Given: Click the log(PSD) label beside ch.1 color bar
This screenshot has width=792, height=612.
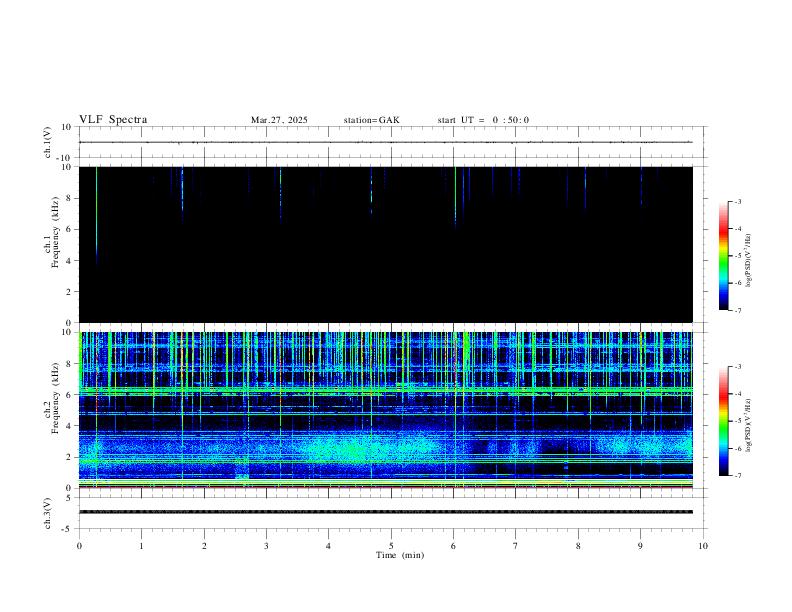Looking at the screenshot, I should (748, 260).
